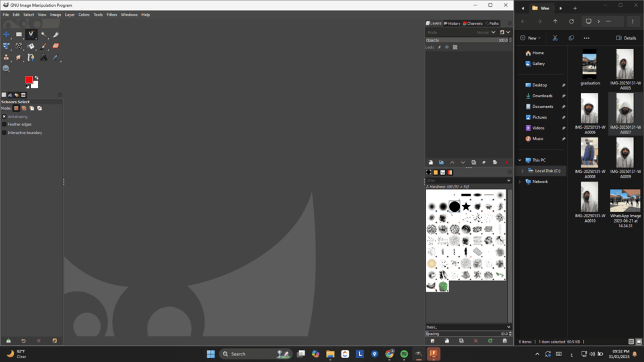Open the brush filter dropdown arrow

(x=508, y=180)
